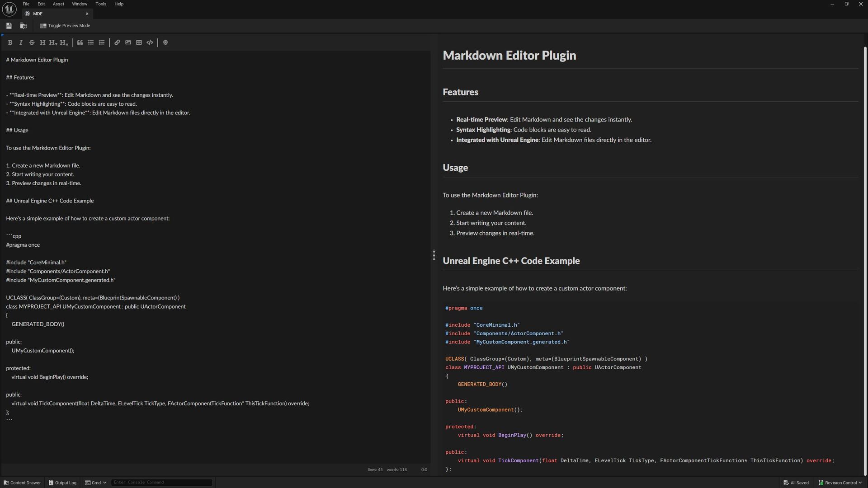Insert a code block with the code icon

[150, 42]
